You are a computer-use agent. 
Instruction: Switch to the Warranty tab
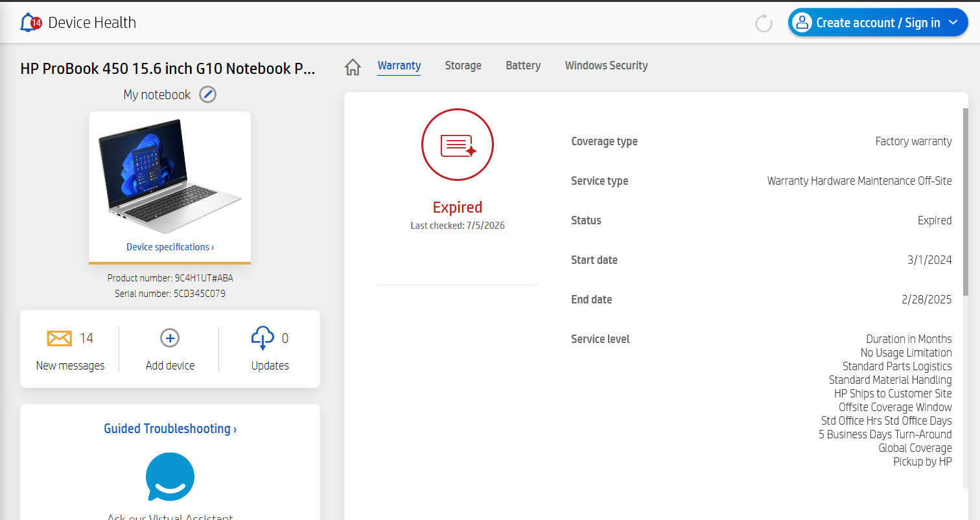(399, 65)
